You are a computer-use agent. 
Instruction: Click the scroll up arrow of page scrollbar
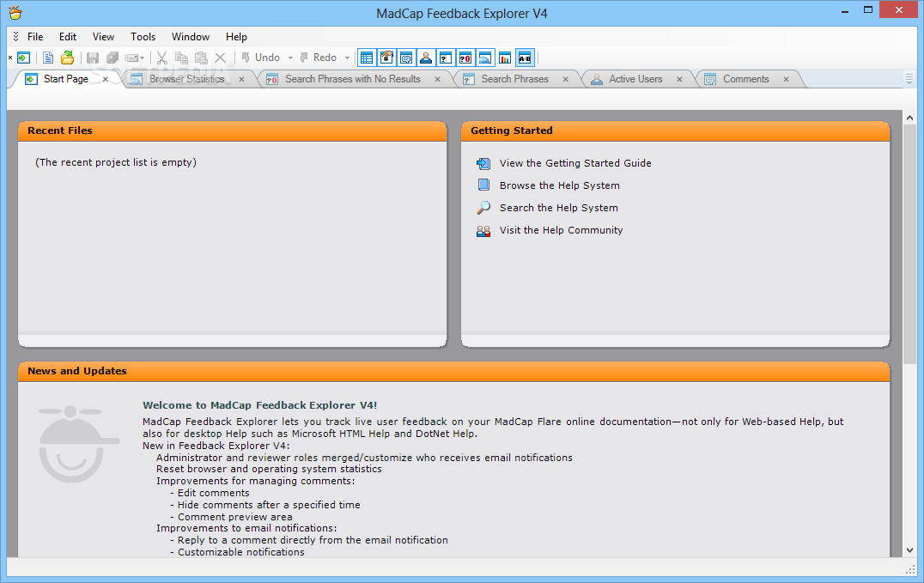tap(910, 118)
